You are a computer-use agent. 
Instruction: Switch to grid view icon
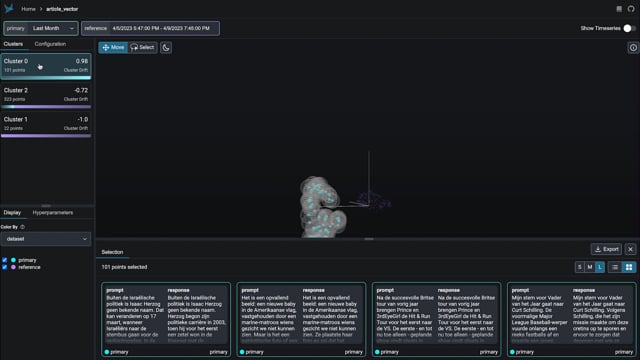629,267
